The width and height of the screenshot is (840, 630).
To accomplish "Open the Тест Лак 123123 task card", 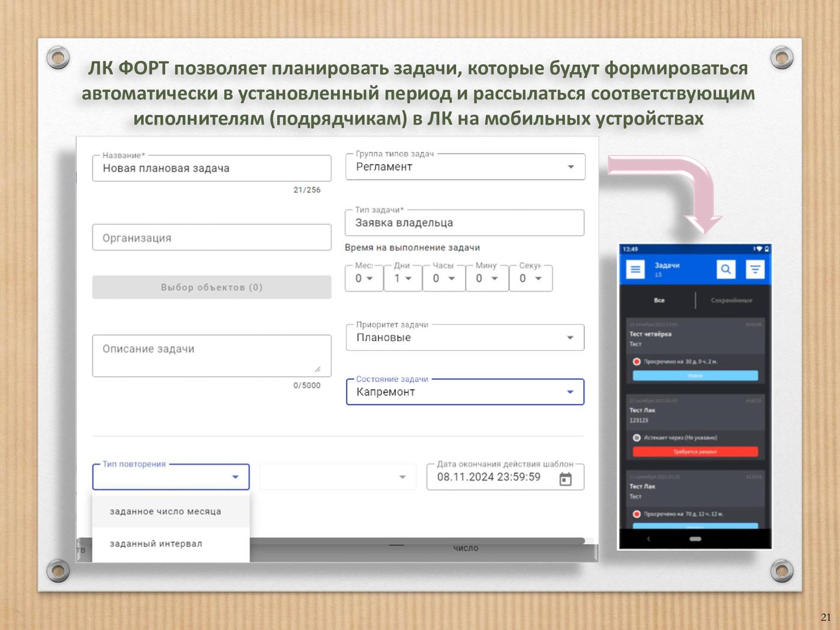I will 695,427.
